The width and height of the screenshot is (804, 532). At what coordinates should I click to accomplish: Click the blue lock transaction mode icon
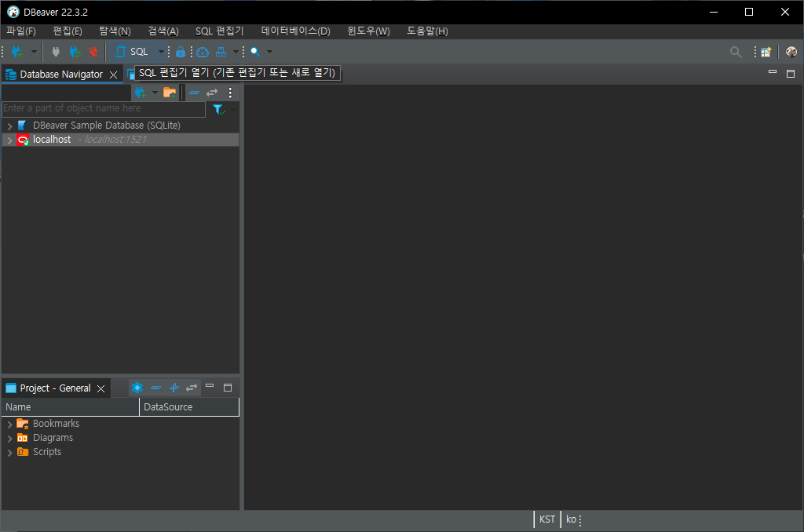180,52
